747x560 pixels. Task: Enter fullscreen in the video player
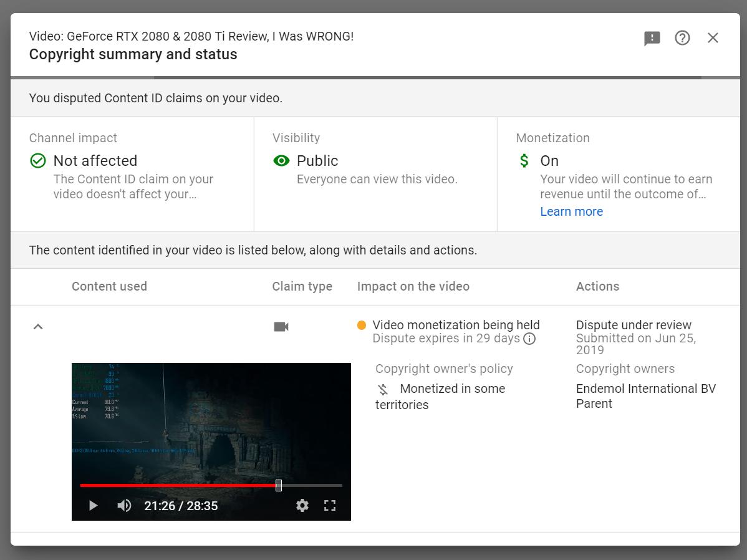(330, 505)
